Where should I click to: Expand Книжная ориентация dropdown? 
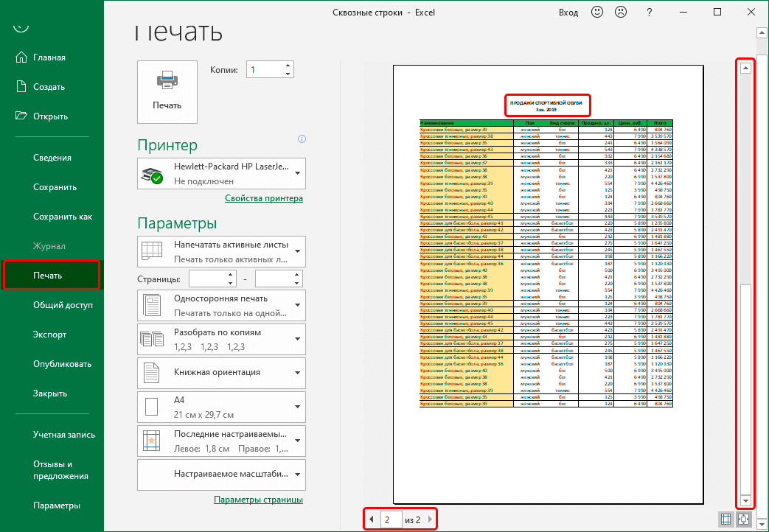(x=221, y=373)
